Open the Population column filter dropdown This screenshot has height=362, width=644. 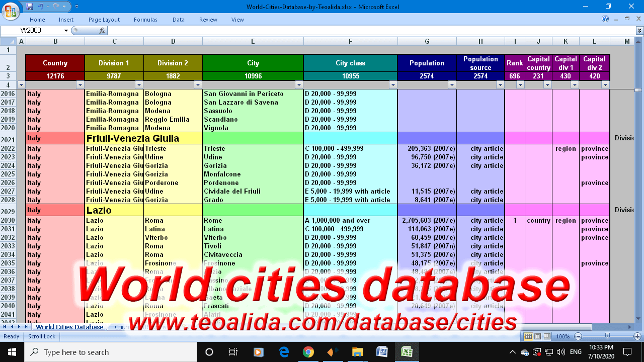[452, 85]
